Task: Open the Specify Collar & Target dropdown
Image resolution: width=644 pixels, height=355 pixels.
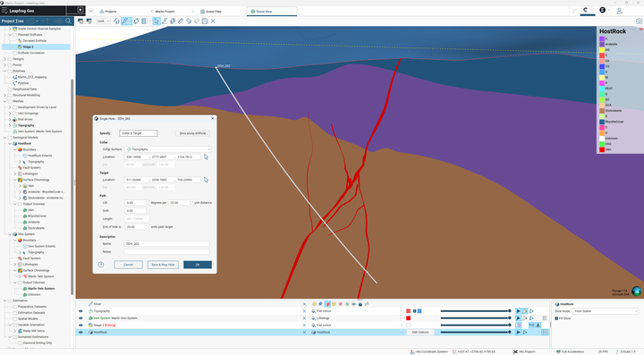Action: click(x=138, y=133)
